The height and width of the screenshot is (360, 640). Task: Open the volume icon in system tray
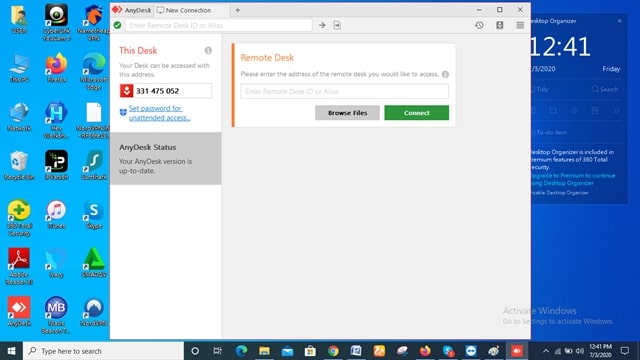pyautogui.click(x=580, y=351)
